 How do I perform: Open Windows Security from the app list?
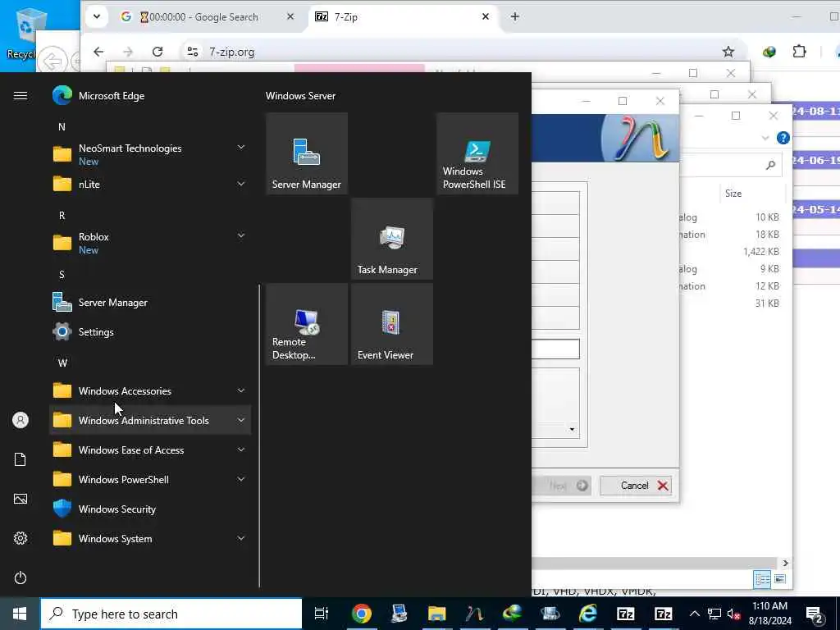tap(150, 509)
